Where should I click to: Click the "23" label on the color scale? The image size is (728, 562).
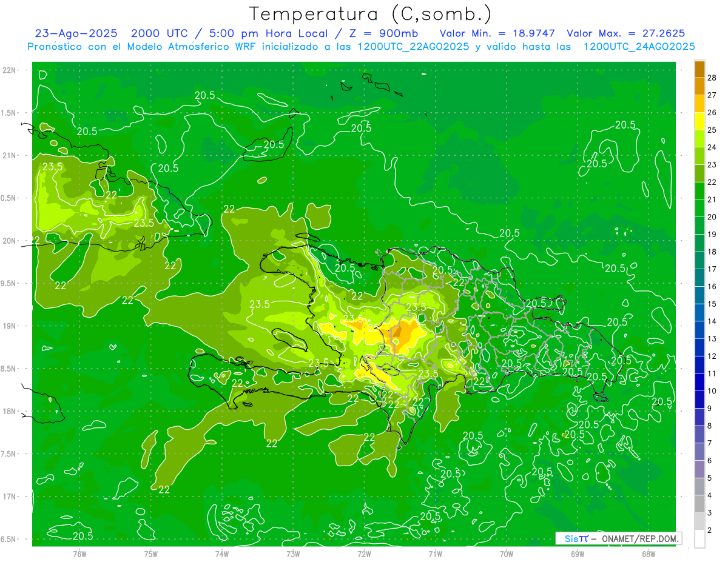tap(712, 164)
